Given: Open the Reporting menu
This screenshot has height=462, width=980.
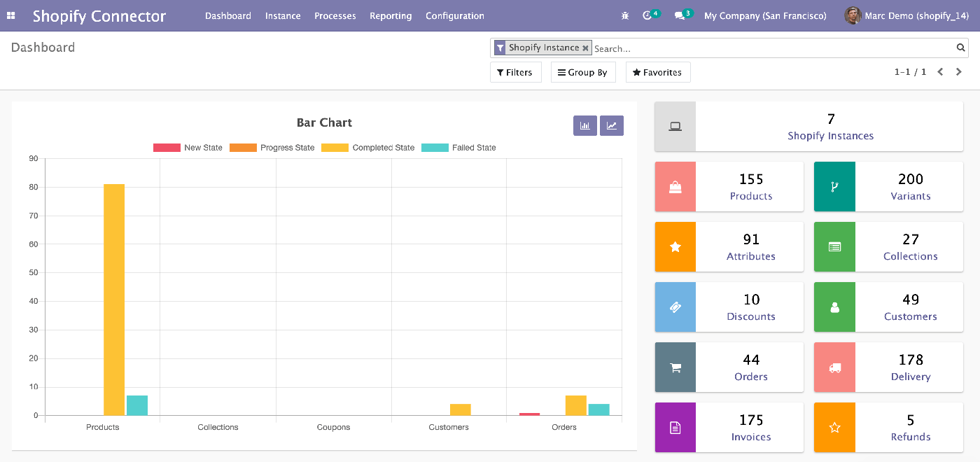Looking at the screenshot, I should pyautogui.click(x=391, y=15).
